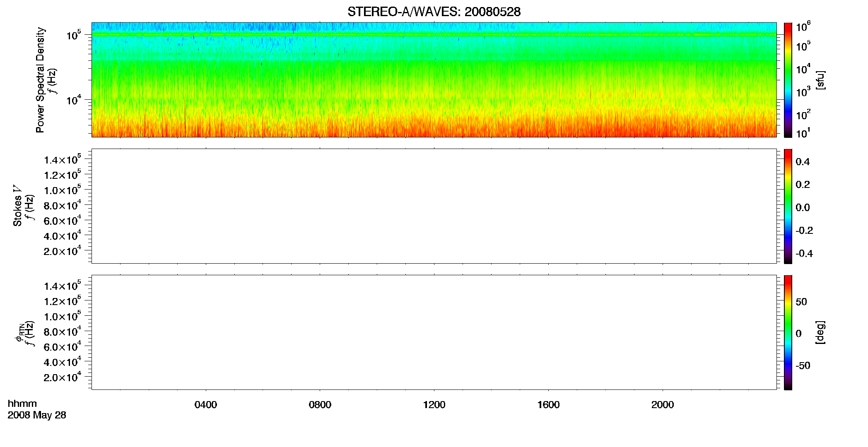The height and width of the screenshot is (447, 868).
Task: Click the empty Stokes V panel
Action: point(434,206)
